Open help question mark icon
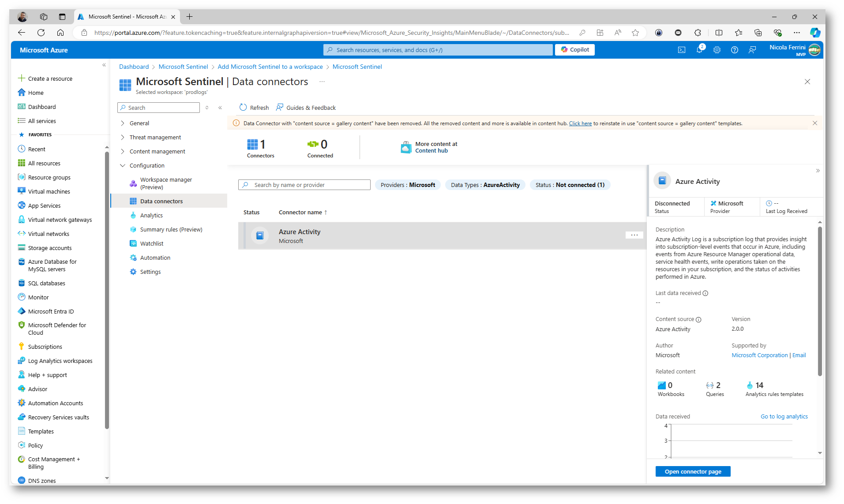The height and width of the screenshot is (504, 844). coord(735,50)
